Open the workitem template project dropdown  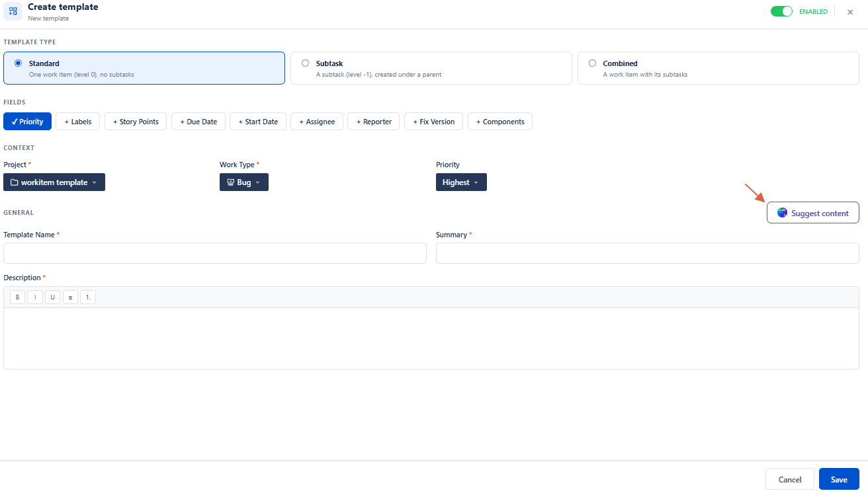pyautogui.click(x=54, y=182)
